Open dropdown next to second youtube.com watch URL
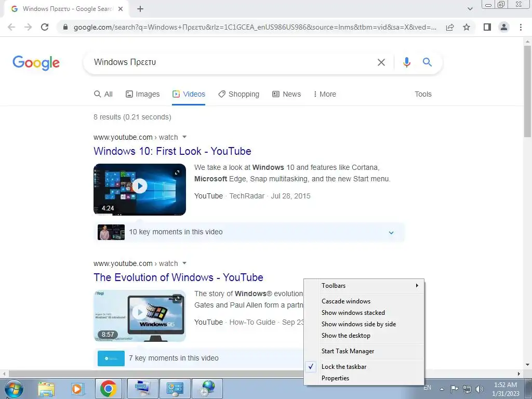532x399 pixels. [x=184, y=263]
